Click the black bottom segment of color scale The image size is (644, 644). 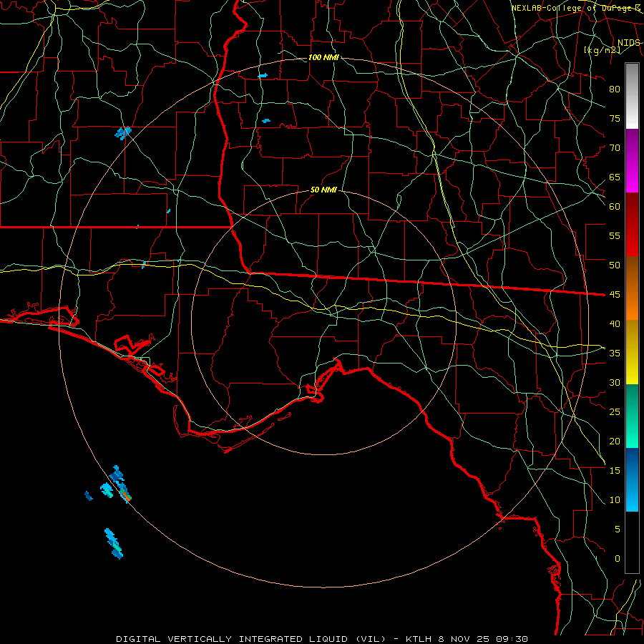(x=632, y=542)
